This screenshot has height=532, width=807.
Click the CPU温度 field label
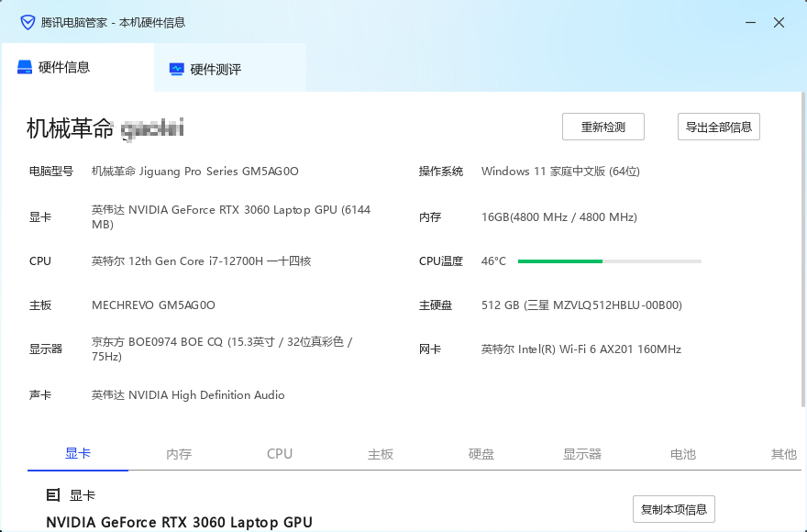441,261
